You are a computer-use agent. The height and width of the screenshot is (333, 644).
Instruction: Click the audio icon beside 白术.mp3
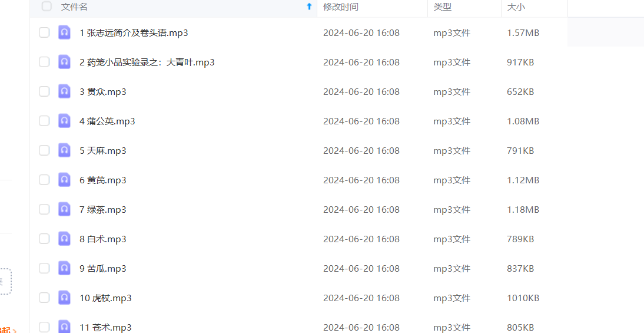[x=64, y=239]
